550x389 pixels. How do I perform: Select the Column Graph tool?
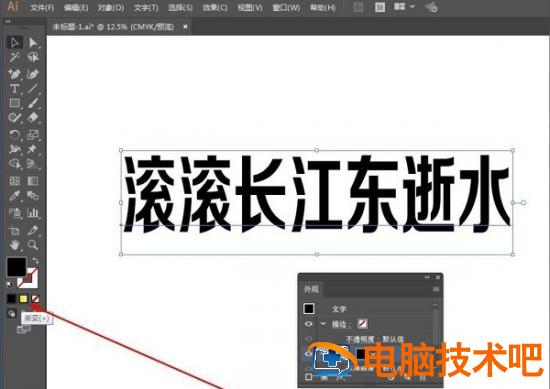(33, 213)
